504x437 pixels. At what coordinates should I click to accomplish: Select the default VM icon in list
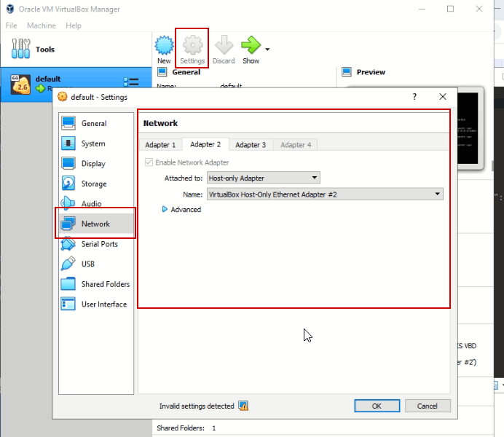pos(20,84)
